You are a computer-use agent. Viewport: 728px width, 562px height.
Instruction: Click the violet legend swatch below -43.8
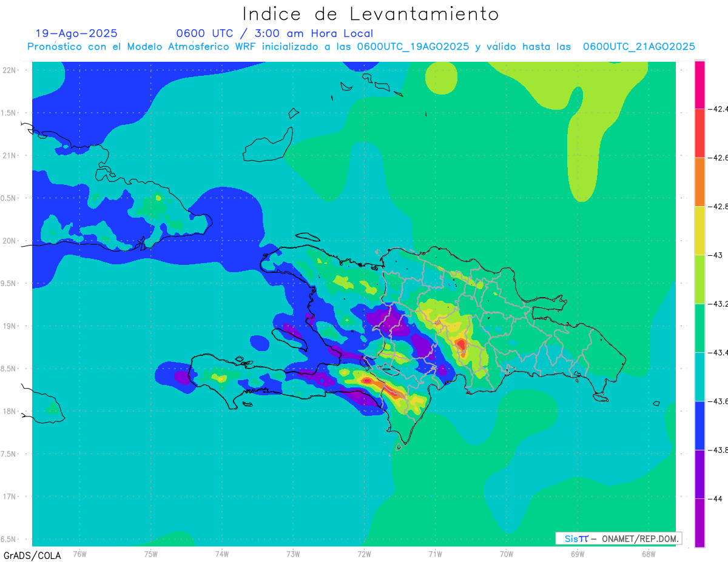point(699,474)
